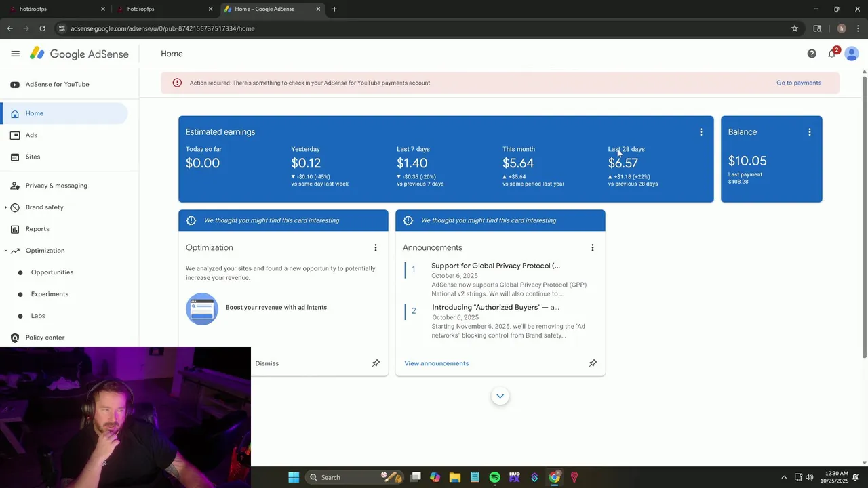Viewport: 868px width, 488px height.
Task: Bookmark this page with star icon
Action: [795, 28]
